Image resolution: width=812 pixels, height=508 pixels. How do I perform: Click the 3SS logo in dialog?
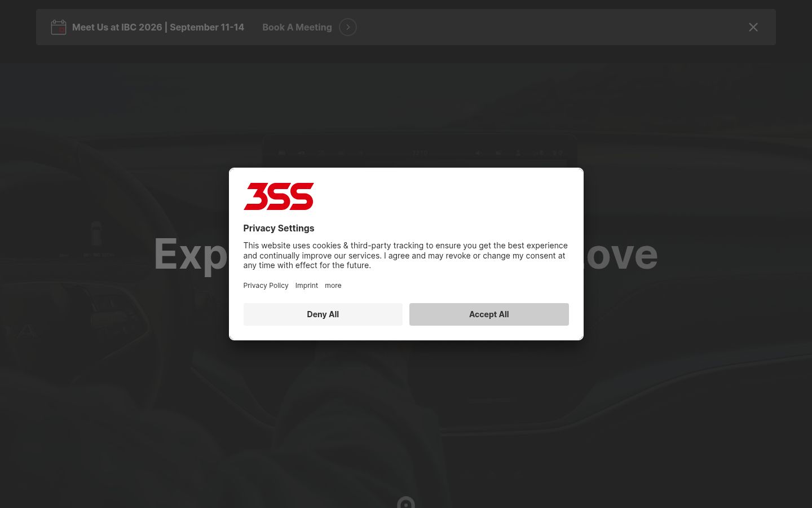tap(279, 196)
